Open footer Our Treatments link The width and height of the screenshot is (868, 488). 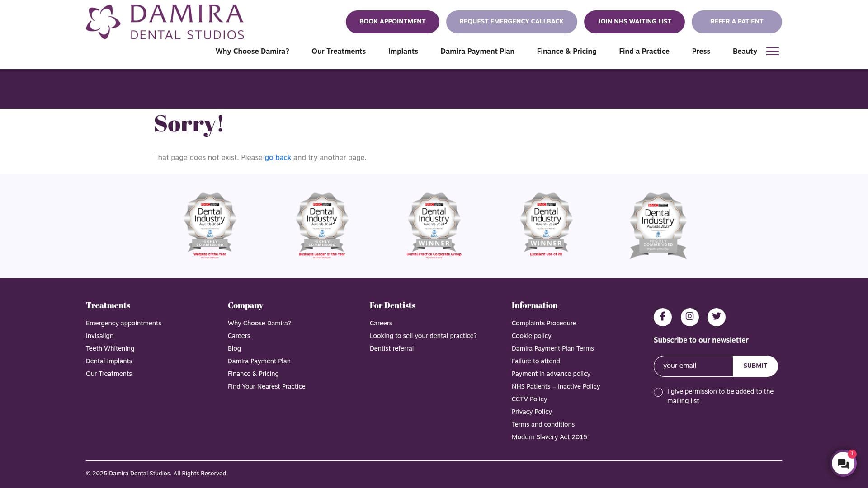[109, 374]
